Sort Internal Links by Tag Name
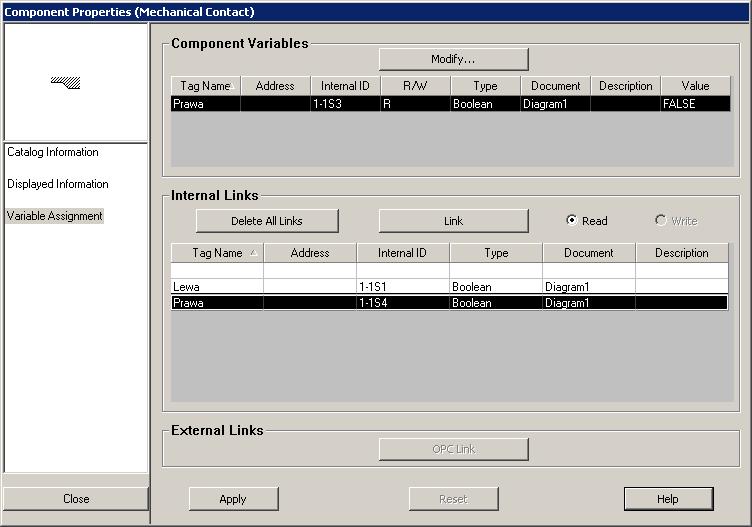The image size is (752, 527). [x=217, y=253]
